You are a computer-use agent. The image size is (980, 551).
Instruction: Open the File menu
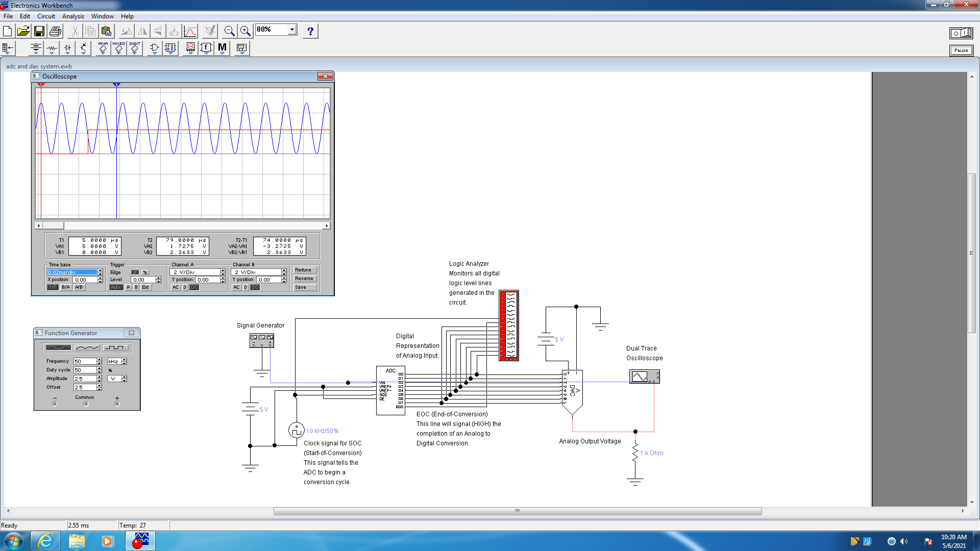(x=8, y=16)
